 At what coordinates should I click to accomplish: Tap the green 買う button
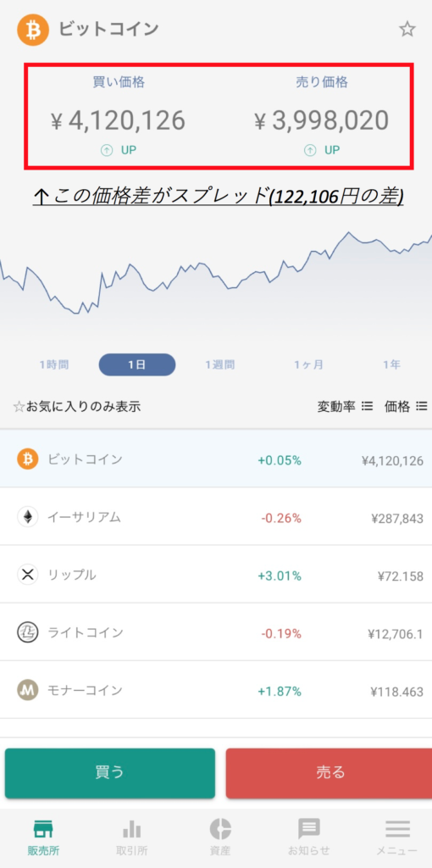[x=110, y=773]
